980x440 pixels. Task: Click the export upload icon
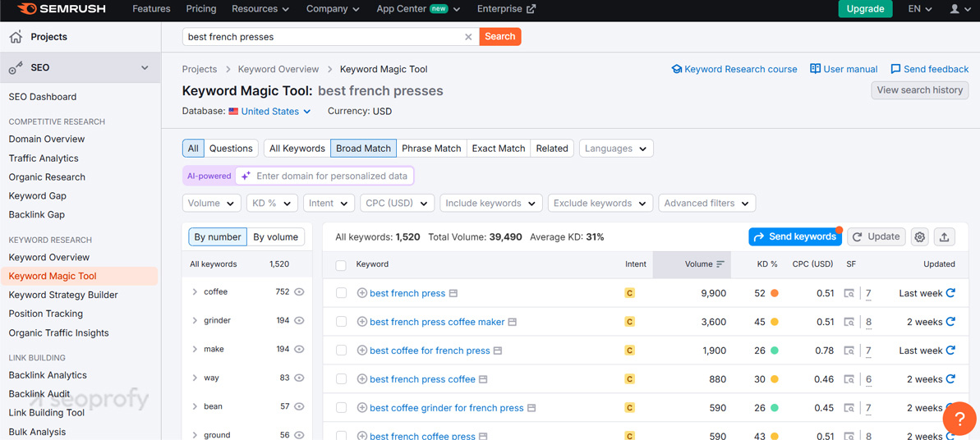tap(945, 237)
